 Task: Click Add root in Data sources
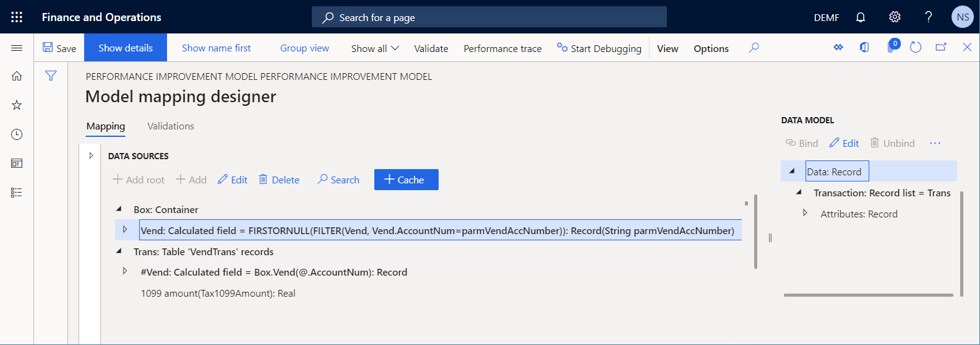[x=139, y=180]
